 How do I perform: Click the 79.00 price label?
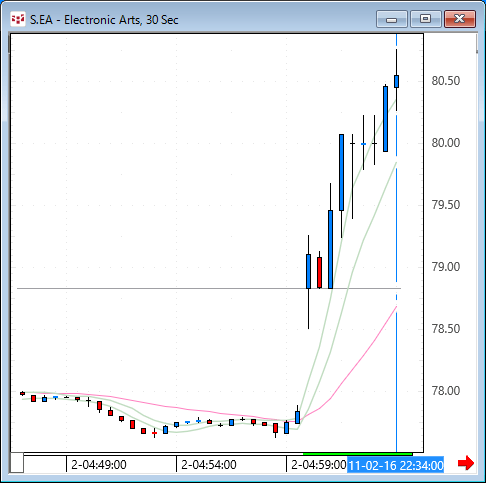(x=446, y=267)
